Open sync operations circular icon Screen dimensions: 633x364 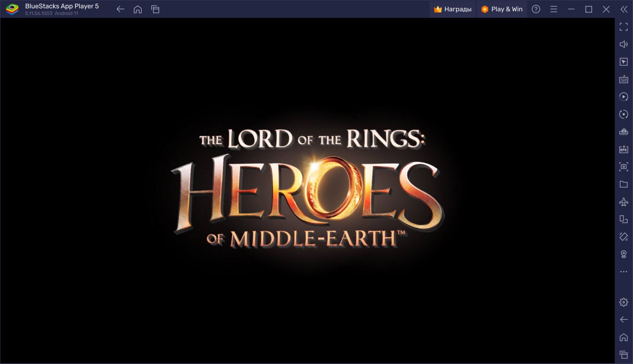624,114
